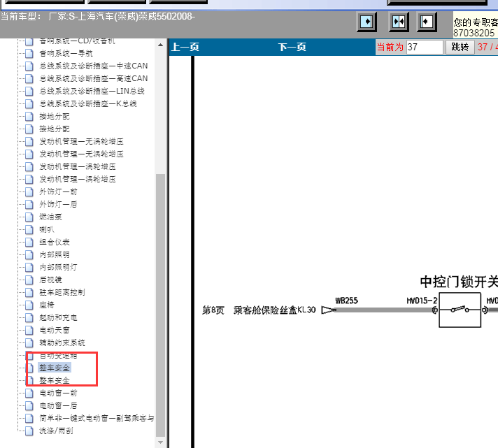498x448 pixels.
Task: Click the page icon beside 洗涤/雨刮
Action: [x=29, y=431]
